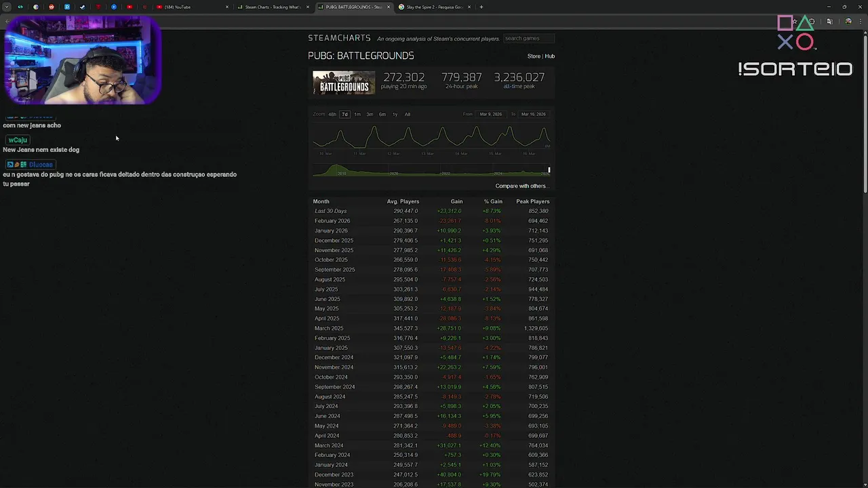Select the February 2026 row label
Screen dimensions: 868x488
click(x=332, y=221)
